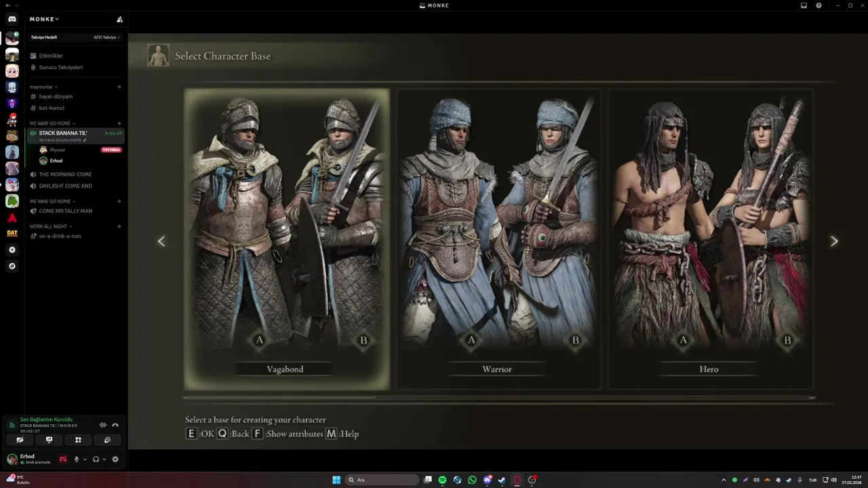Toggle the camera in voice panel
Screen dimensions: 868x488
(x=20, y=440)
